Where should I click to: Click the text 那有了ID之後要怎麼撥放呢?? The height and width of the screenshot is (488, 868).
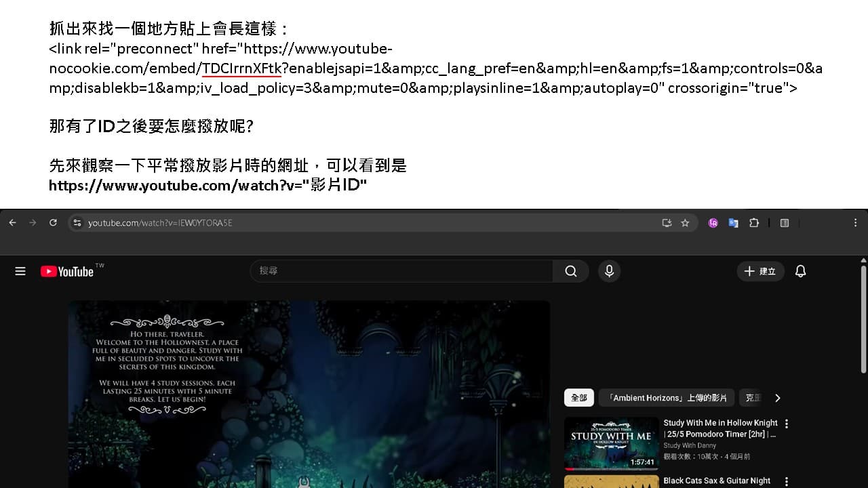point(151,126)
